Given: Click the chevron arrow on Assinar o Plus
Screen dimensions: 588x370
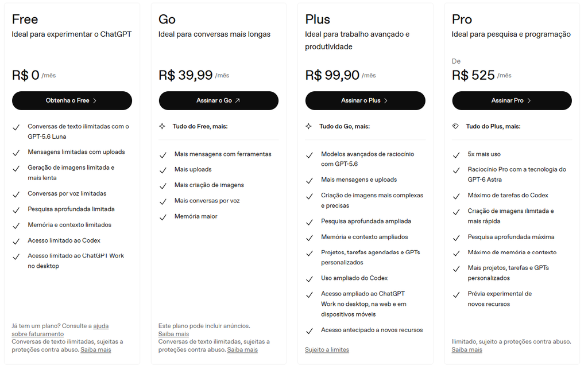Looking at the screenshot, I should point(386,101).
